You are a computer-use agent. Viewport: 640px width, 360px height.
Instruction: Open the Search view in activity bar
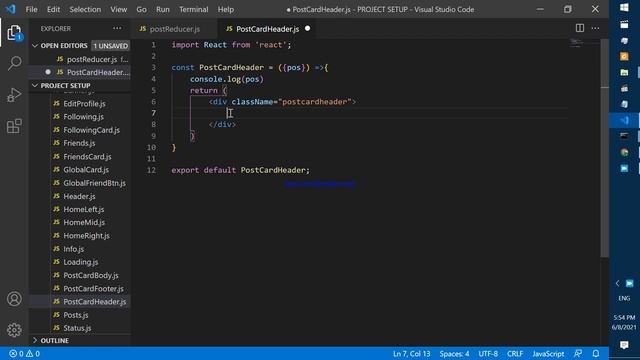[14, 63]
